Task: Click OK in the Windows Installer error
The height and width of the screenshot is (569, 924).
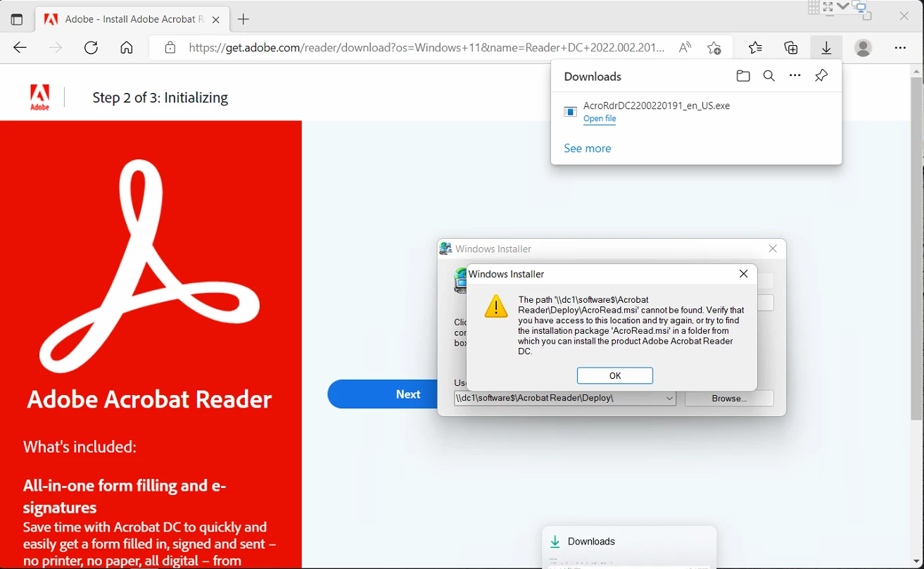Action: click(x=615, y=375)
